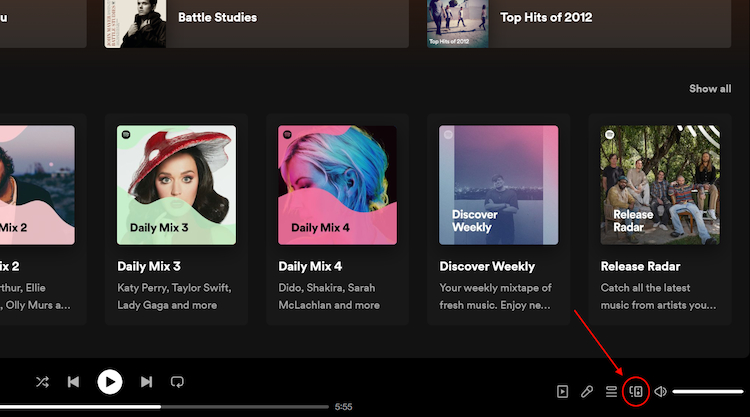Open the Discover Weekly cover art
The height and width of the screenshot is (417, 750).
coord(499,185)
